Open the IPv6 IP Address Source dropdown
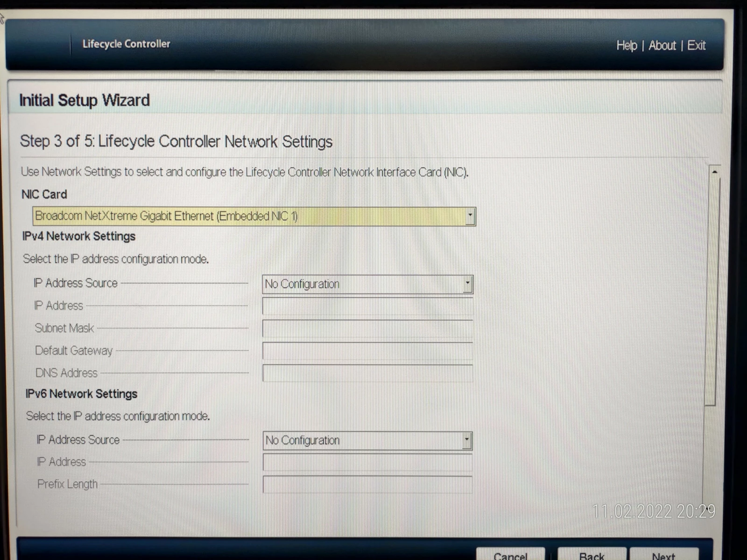This screenshot has height=560, width=747. click(368, 441)
